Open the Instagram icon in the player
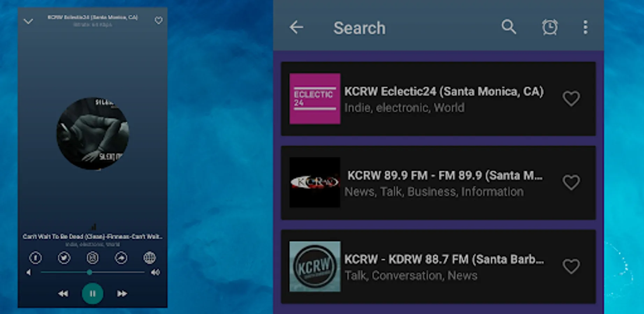The width and height of the screenshot is (644, 314). coord(93,258)
